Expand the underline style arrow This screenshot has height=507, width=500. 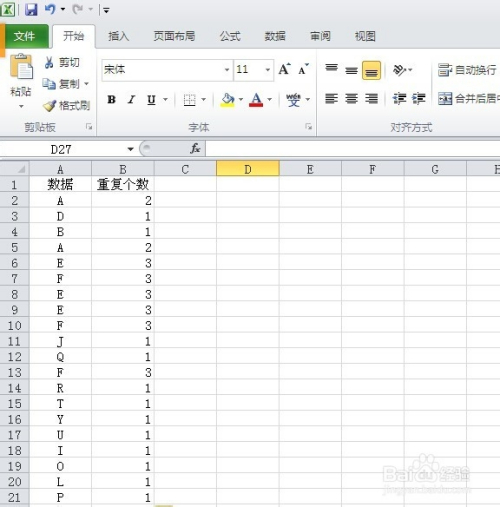click(x=165, y=99)
